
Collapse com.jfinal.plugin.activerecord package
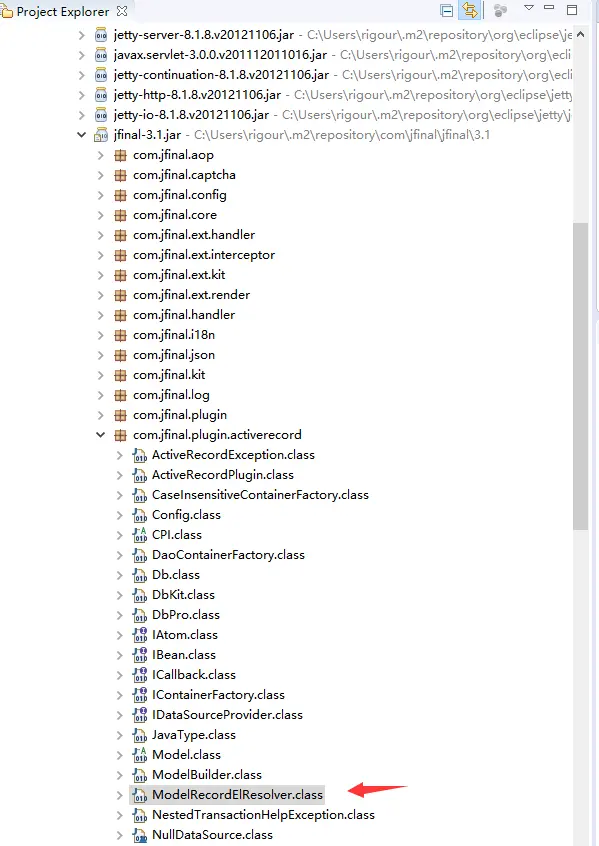(100, 435)
